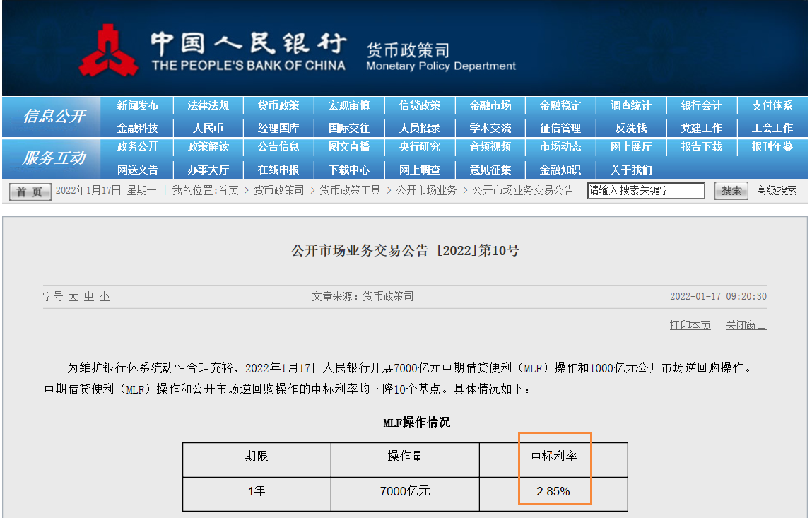This screenshot has height=518, width=812.
Task: Open 人员招录 navigation link
Action: point(420,128)
